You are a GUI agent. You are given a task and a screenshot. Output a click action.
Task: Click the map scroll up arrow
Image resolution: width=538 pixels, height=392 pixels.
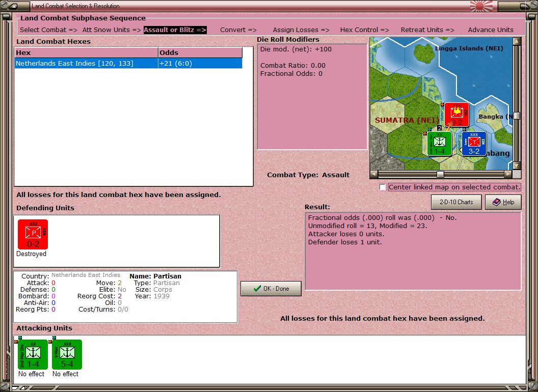click(517, 42)
